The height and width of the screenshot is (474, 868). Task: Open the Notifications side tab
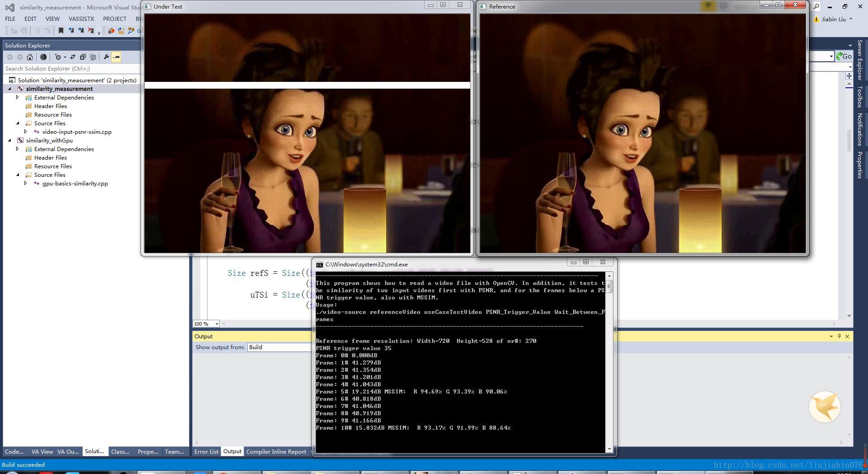[x=860, y=129]
